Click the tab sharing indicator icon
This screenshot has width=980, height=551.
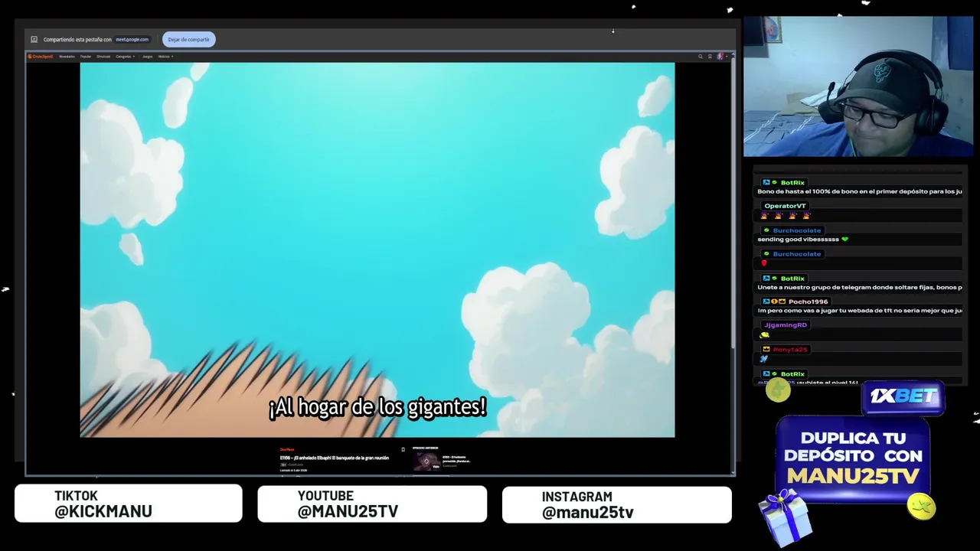(34, 40)
